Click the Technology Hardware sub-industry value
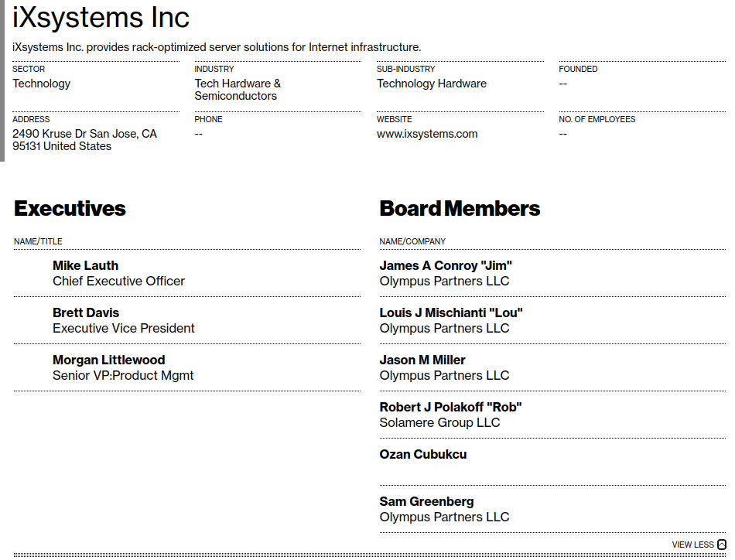The image size is (735, 560). (432, 84)
